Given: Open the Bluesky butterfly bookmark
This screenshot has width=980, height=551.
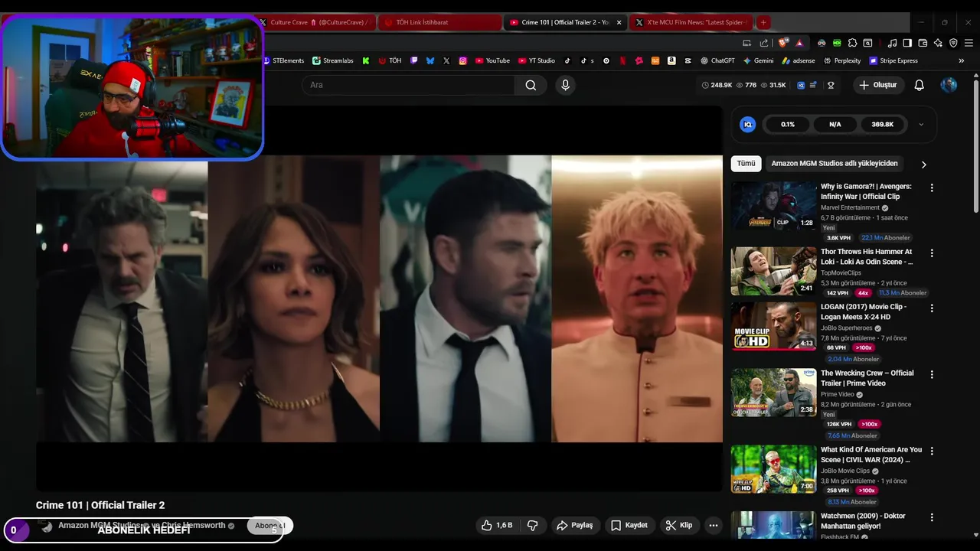Looking at the screenshot, I should click(x=430, y=60).
